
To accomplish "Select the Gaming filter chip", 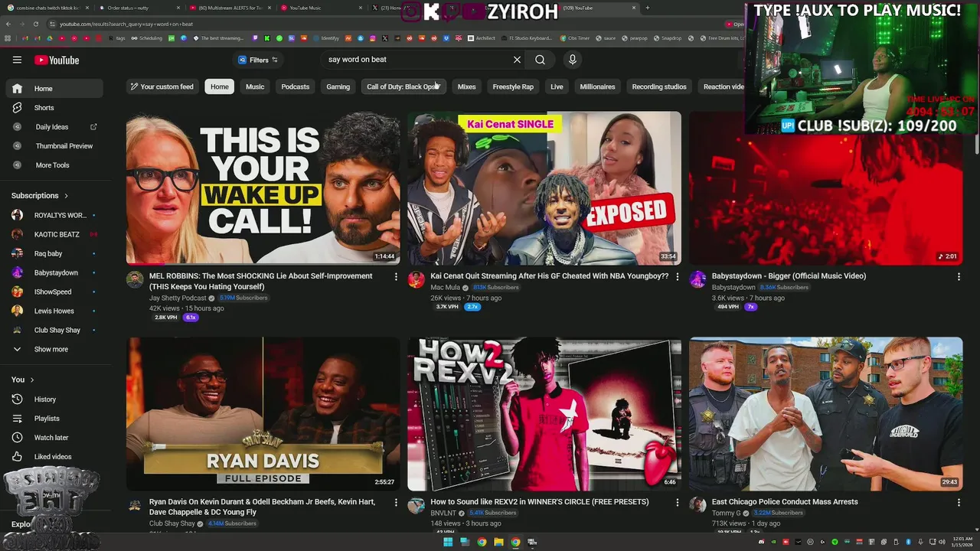I will pyautogui.click(x=338, y=86).
